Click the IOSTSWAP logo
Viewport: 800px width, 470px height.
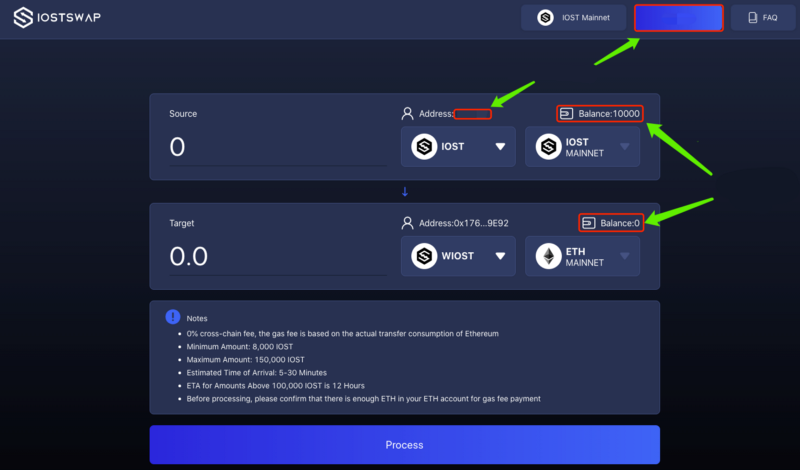[57, 17]
